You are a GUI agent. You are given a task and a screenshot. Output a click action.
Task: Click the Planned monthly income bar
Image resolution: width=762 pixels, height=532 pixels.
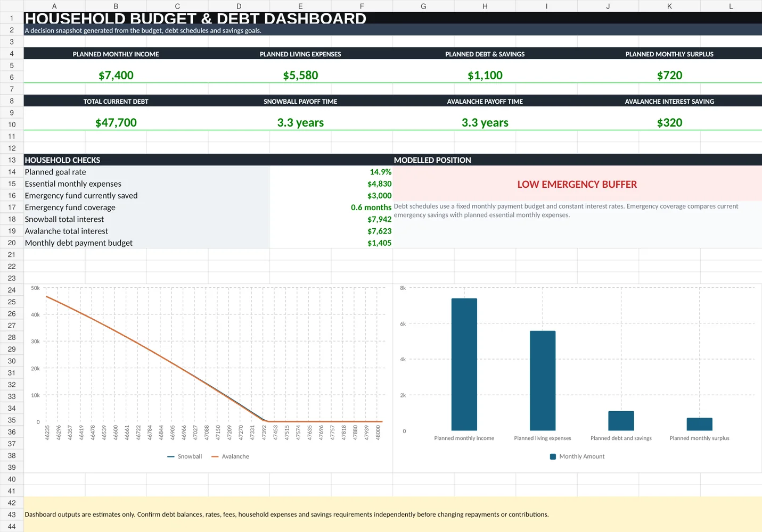pyautogui.click(x=464, y=364)
